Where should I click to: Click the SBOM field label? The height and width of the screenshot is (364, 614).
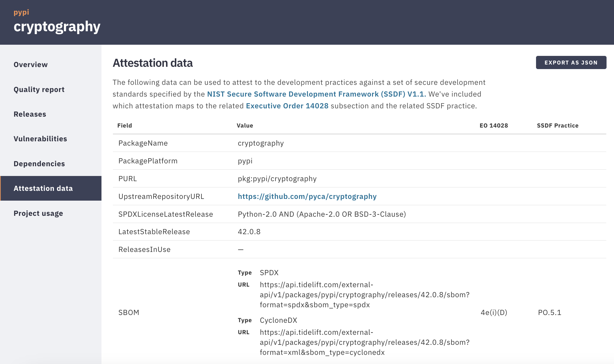coord(129,312)
